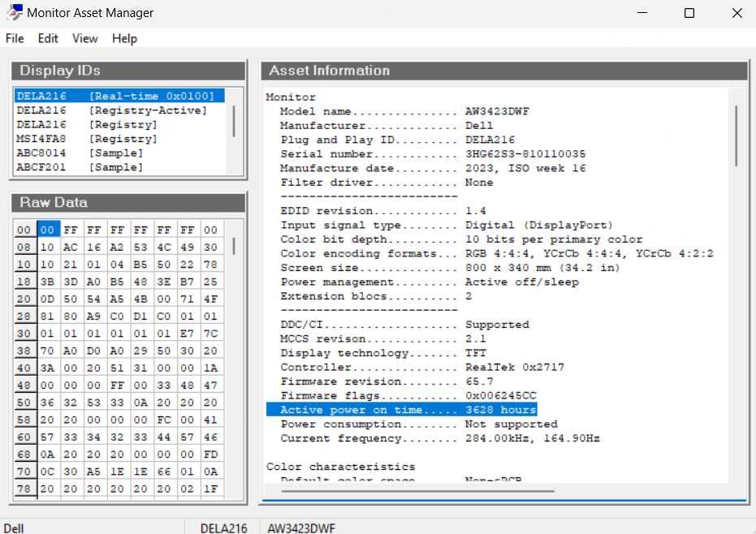Click the Power consumption Not supported line

[x=419, y=424]
